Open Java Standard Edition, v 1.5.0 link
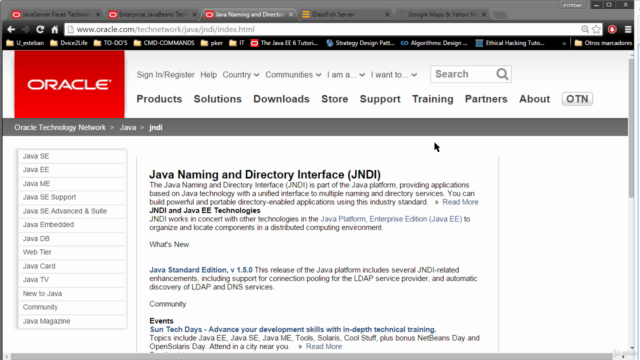 (x=201, y=270)
